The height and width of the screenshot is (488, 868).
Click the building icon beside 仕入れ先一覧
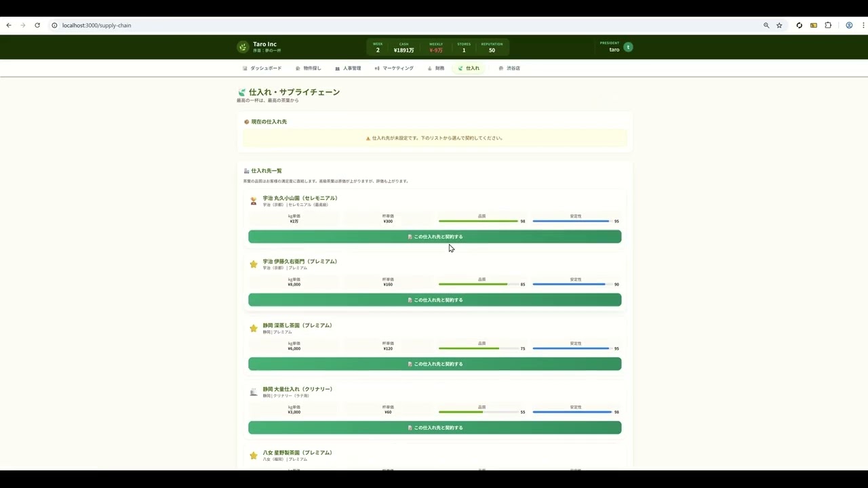(x=246, y=171)
